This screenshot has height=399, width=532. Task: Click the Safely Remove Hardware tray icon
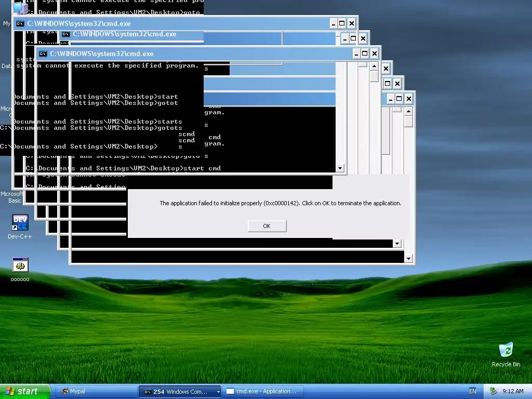tap(493, 391)
